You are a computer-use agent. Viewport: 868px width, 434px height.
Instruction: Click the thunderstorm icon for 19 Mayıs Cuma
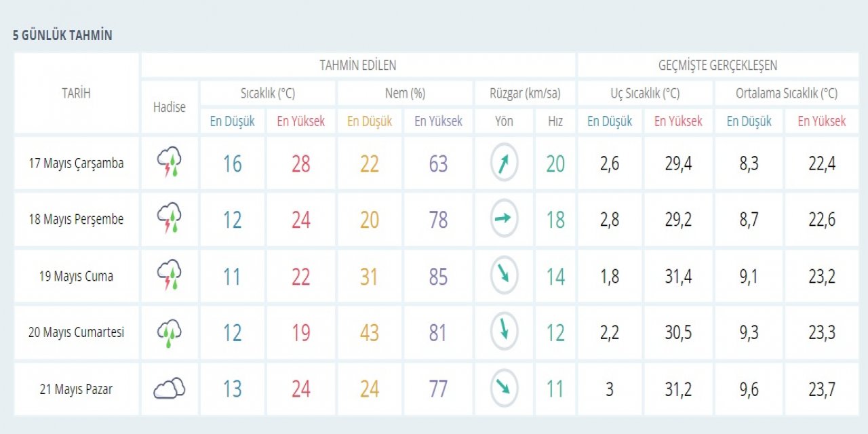(x=169, y=276)
